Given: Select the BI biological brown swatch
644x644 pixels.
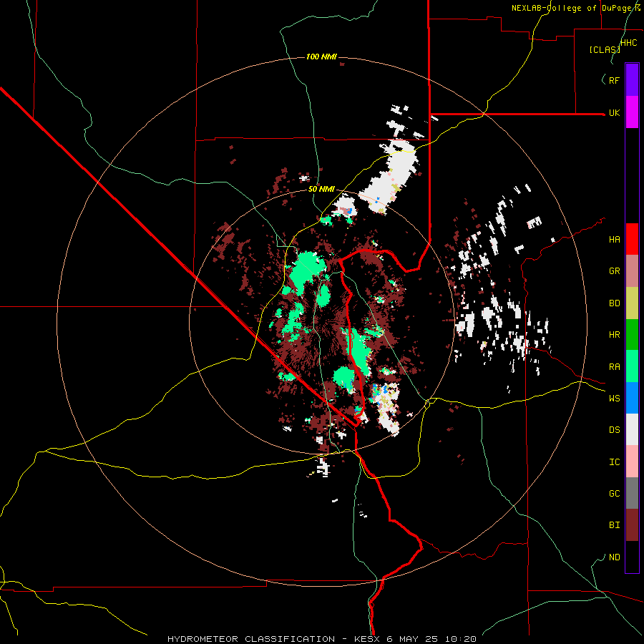Looking at the screenshot, I should [x=632, y=525].
